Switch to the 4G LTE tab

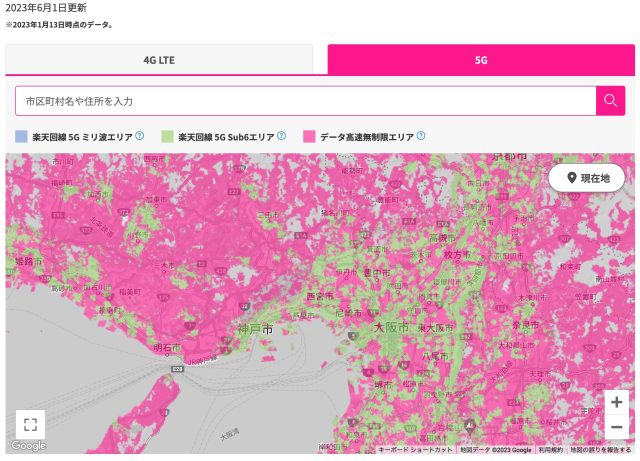(159, 60)
